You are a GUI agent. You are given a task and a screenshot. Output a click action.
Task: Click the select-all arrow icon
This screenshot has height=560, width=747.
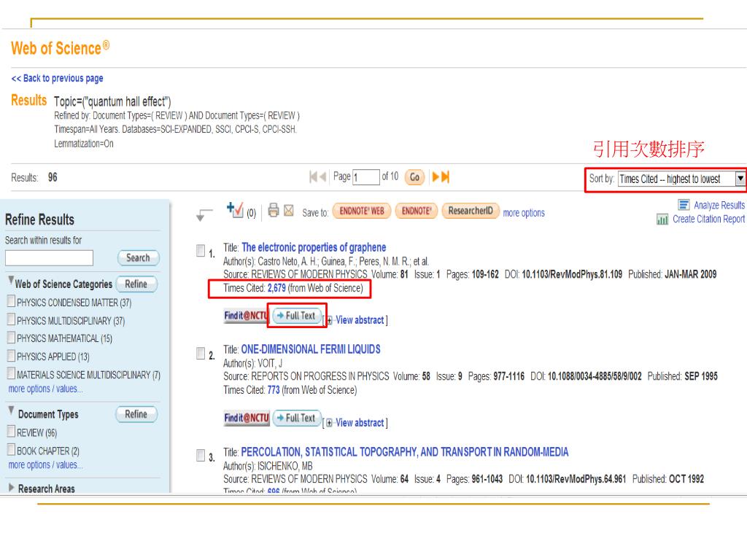coord(204,215)
